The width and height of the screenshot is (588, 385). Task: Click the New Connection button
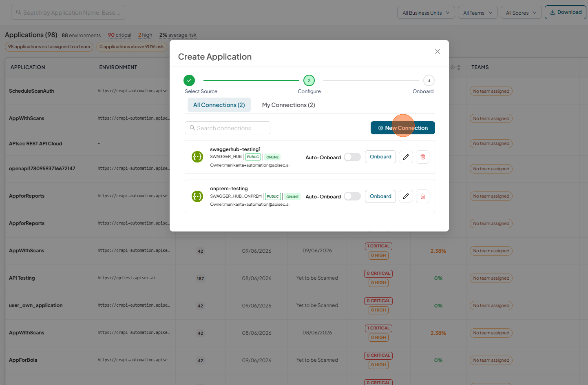(403, 128)
